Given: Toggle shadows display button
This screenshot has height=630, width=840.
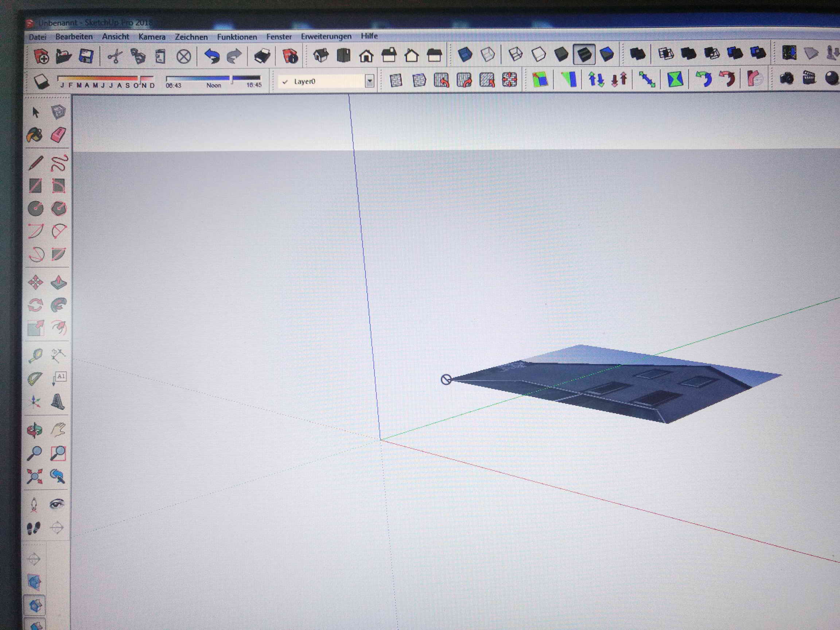Looking at the screenshot, I should [42, 81].
